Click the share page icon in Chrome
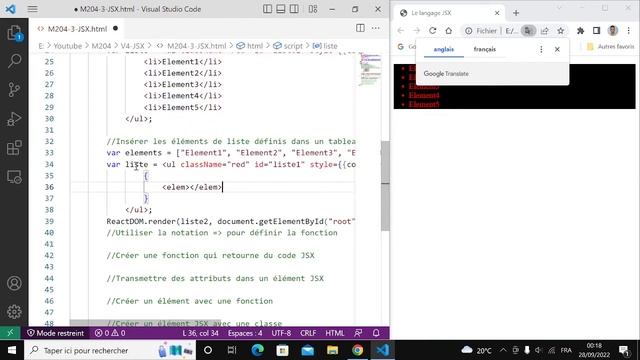The image size is (640, 360). 544,31
